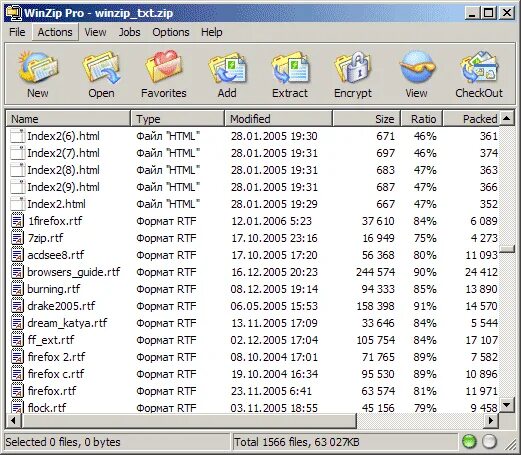Select the file name 'firefox c.rtf'
Image resolution: width=521 pixels, height=455 pixels.
[x=56, y=374]
